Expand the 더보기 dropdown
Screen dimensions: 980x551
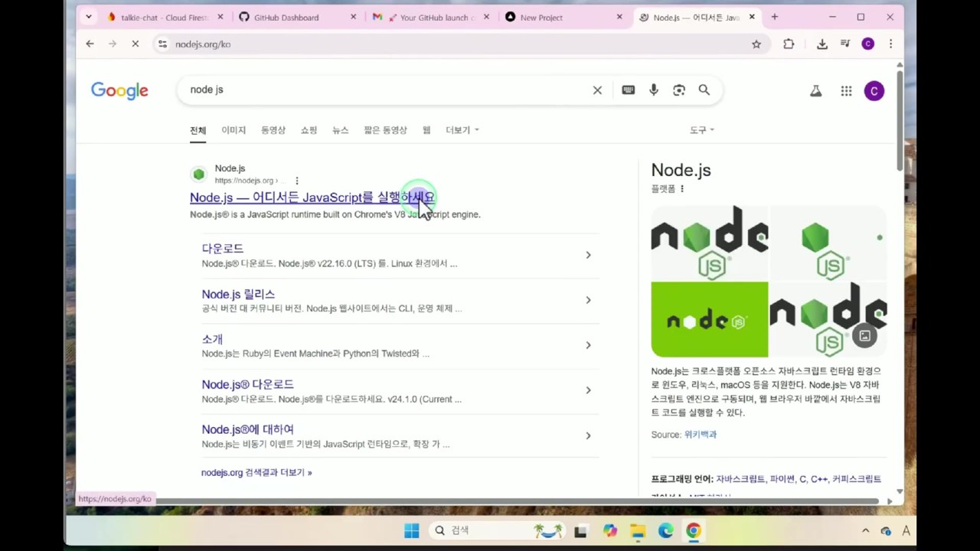462,130
